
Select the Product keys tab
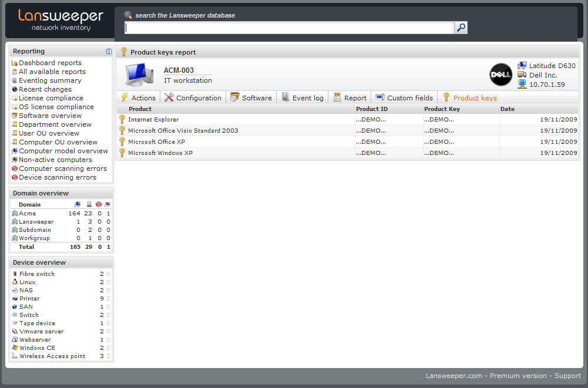[470, 97]
